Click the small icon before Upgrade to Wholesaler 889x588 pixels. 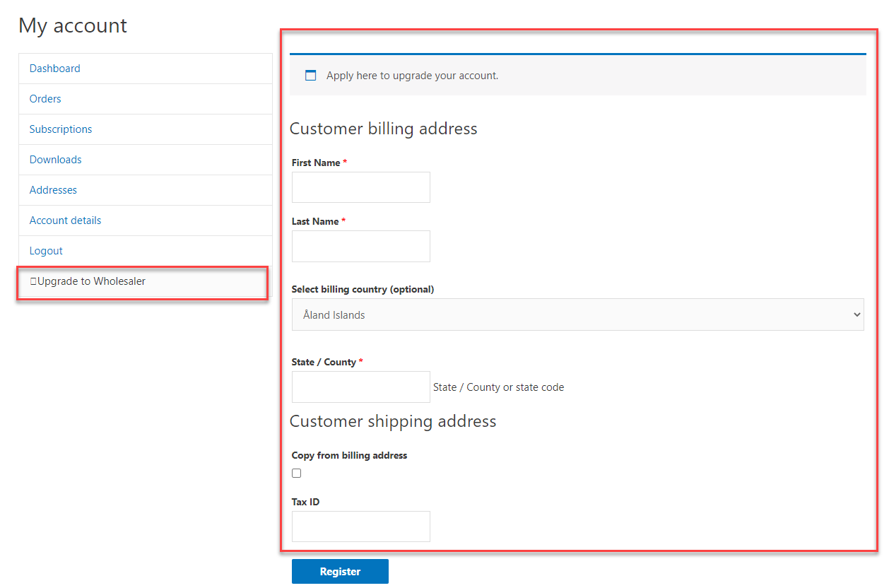coord(33,281)
